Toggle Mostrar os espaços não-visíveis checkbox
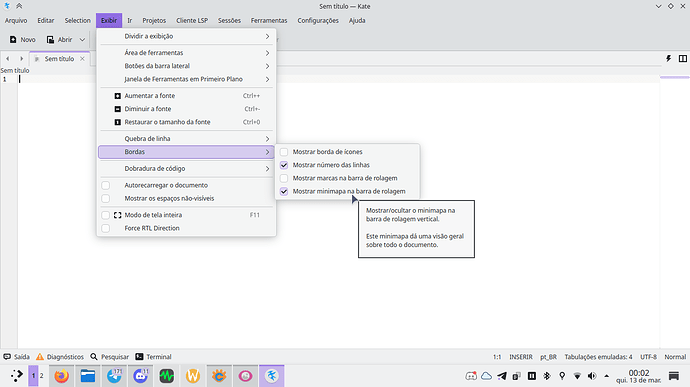Screen dimensions: 690x387 [x=106, y=199]
